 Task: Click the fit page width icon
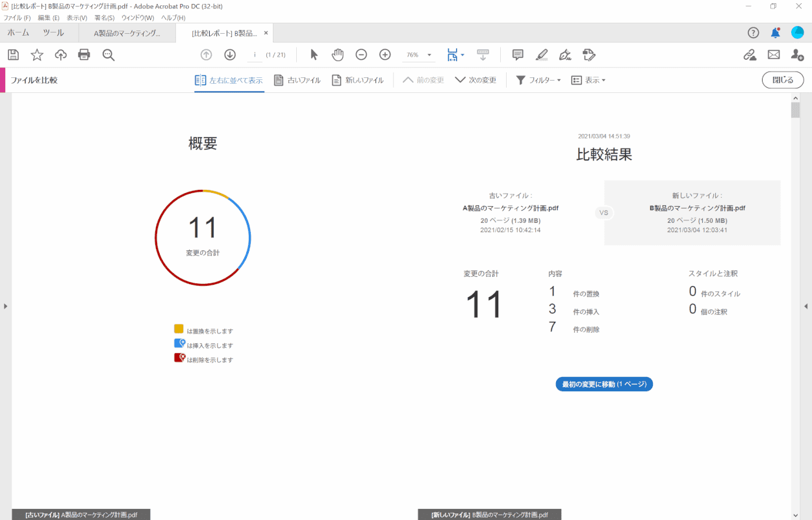click(x=452, y=55)
